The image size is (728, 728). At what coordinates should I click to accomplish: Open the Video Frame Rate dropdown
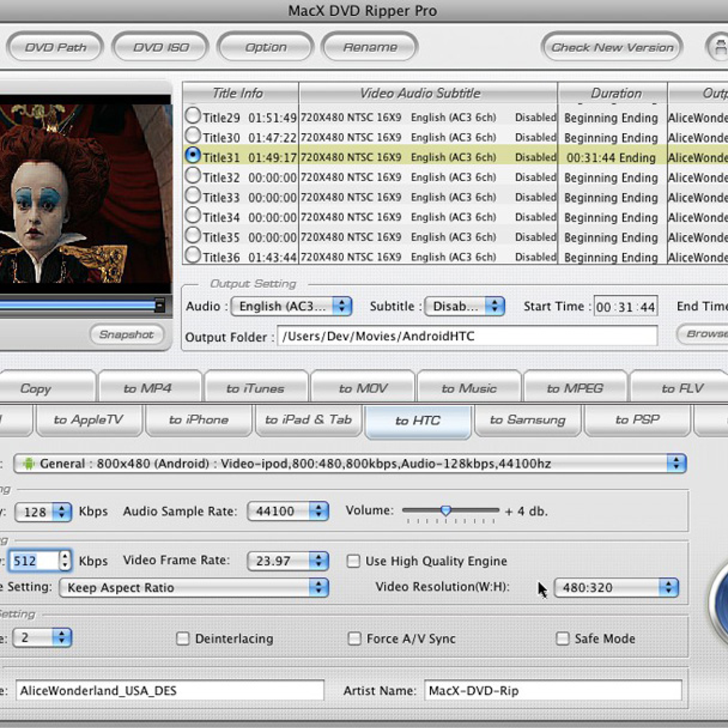[288, 561]
